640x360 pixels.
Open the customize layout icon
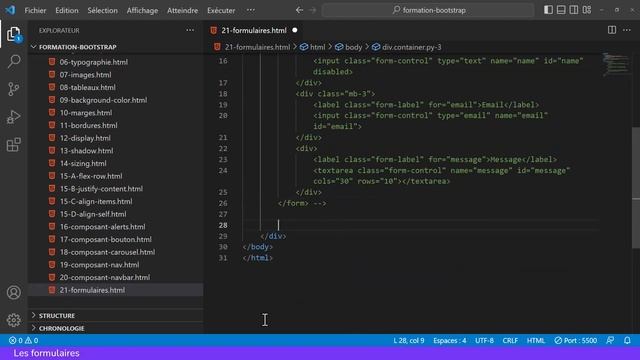point(587,10)
